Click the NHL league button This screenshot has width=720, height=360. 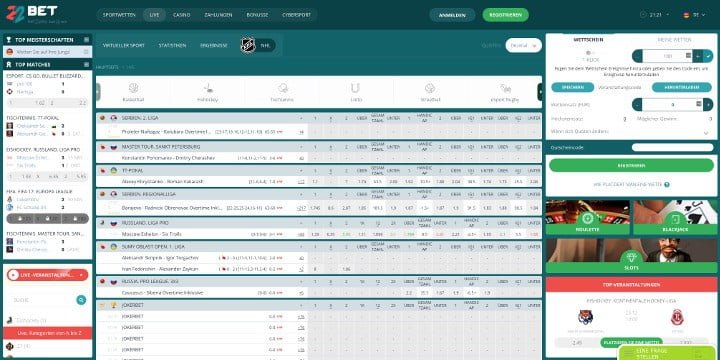258,45
